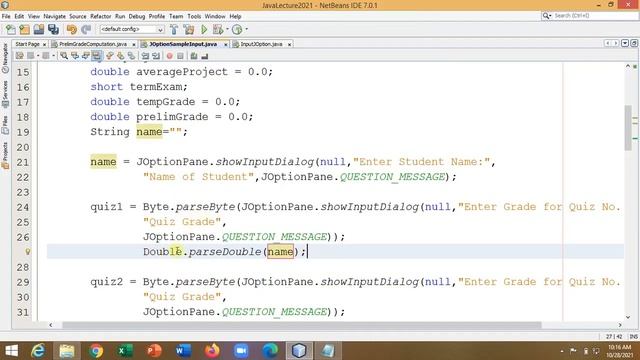Switch to the InputJOption.java tab
The height and width of the screenshot is (360, 640).
pyautogui.click(x=261, y=44)
